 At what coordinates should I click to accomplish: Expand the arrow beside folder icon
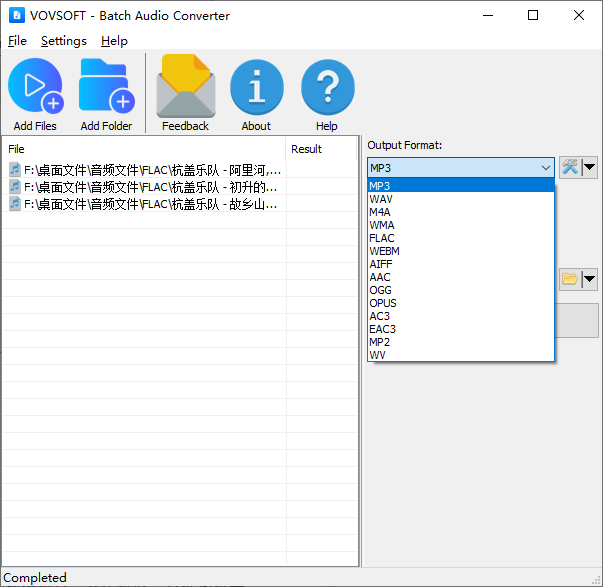590,279
